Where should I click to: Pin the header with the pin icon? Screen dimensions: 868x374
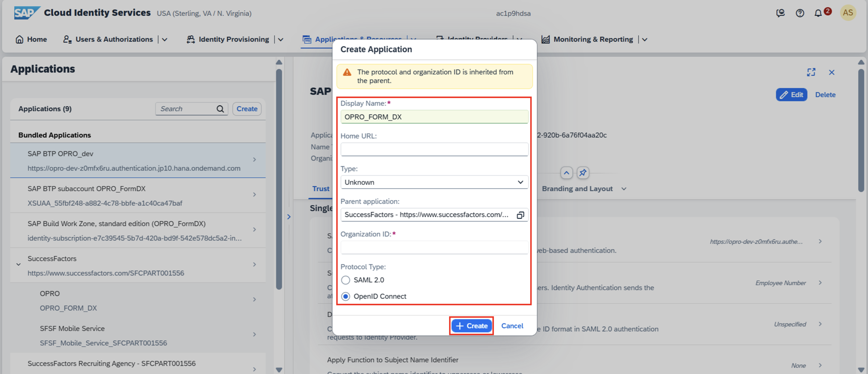(x=582, y=173)
